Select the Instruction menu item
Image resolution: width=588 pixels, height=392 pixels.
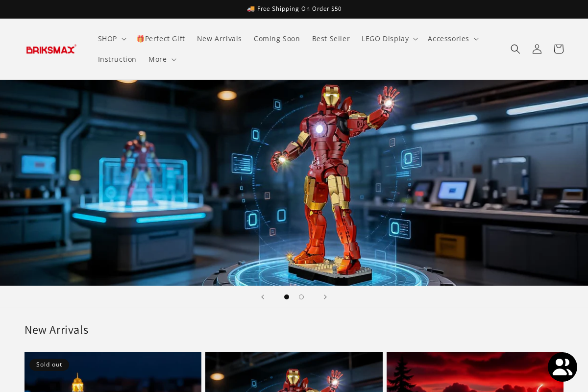click(x=117, y=59)
